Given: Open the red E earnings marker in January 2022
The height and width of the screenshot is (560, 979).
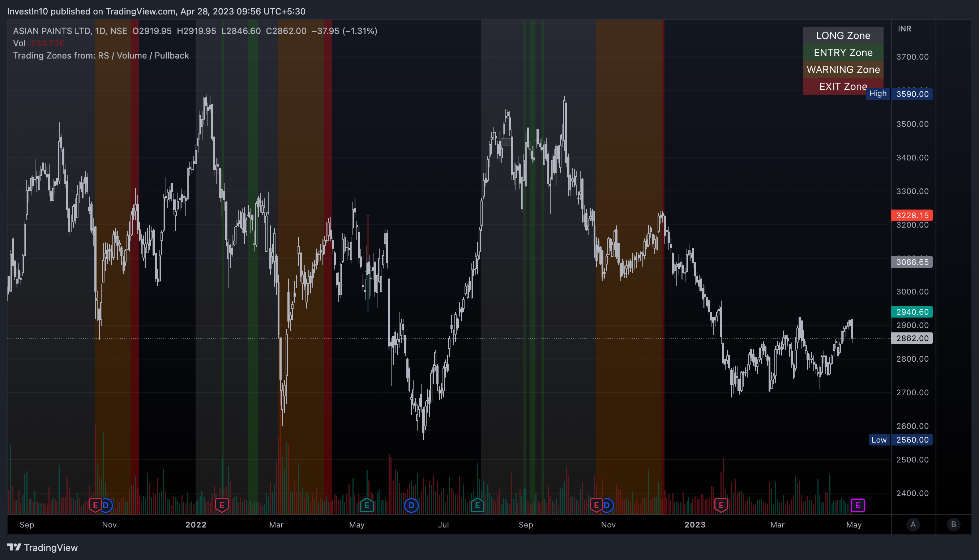Looking at the screenshot, I should [222, 505].
